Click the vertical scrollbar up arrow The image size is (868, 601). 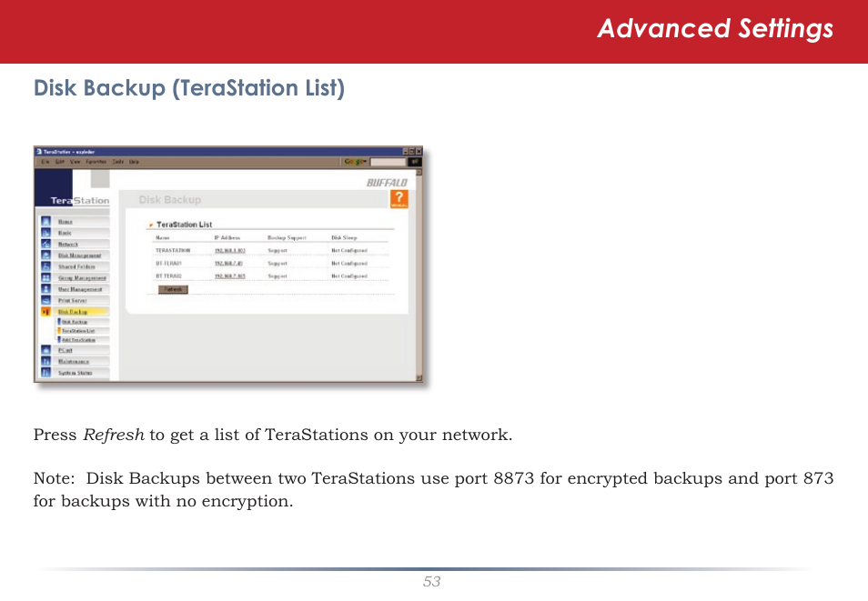point(419,173)
